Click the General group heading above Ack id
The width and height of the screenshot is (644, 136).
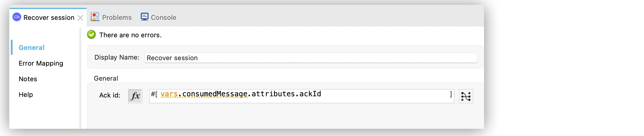pos(106,78)
